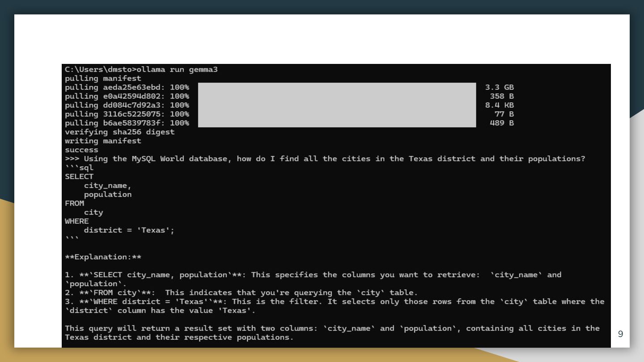The image size is (644, 362).
Task: Click the 'writing manifest' line
Action: pos(103,141)
